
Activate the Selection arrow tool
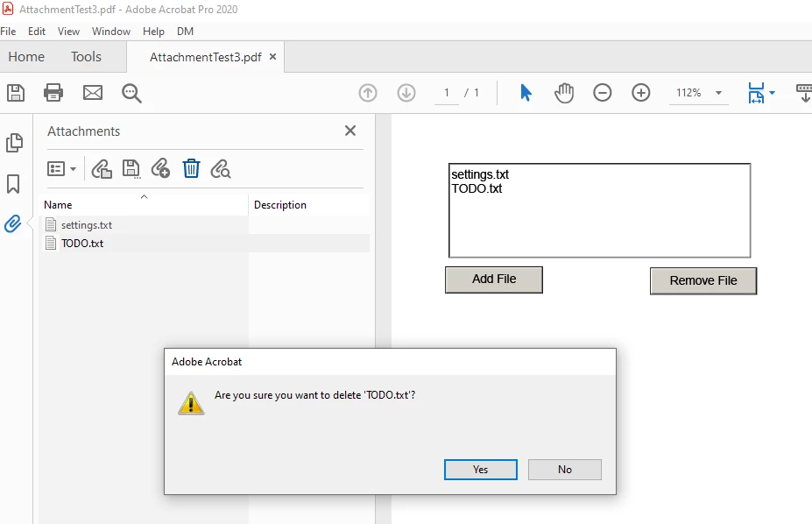coord(526,93)
